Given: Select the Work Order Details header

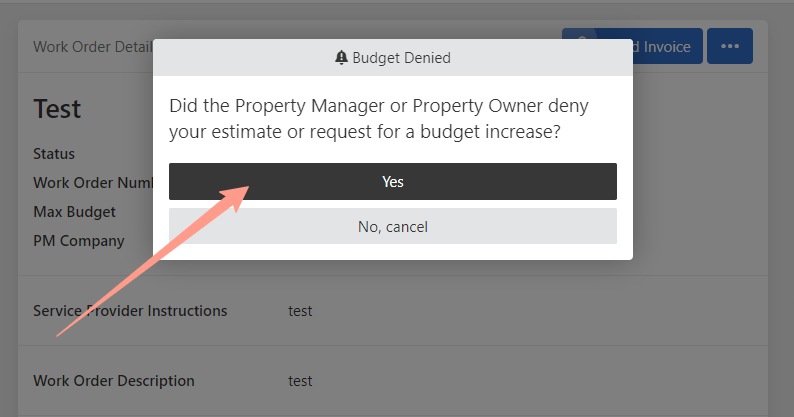Looking at the screenshot, I should coord(93,47).
